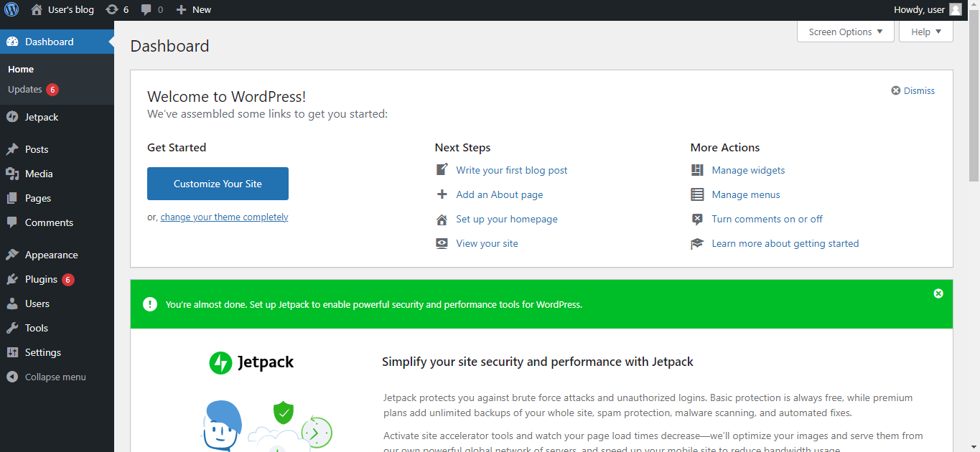Open Plugins menu item
This screenshot has width=980, height=452.
(x=57, y=279)
